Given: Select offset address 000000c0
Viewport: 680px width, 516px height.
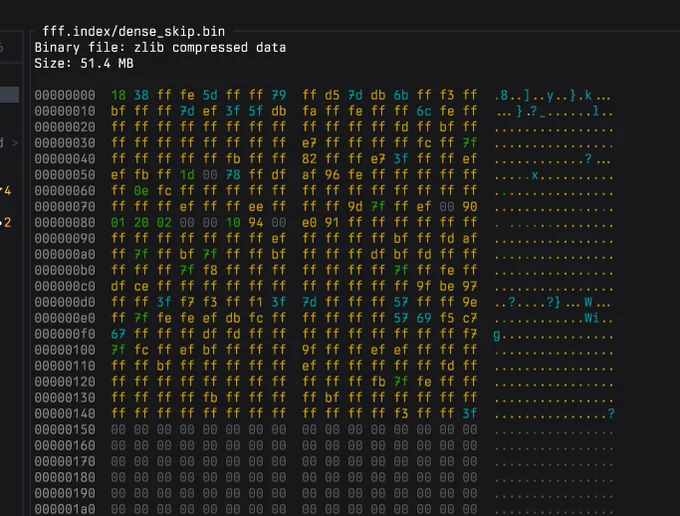Looking at the screenshot, I should click(65, 286).
